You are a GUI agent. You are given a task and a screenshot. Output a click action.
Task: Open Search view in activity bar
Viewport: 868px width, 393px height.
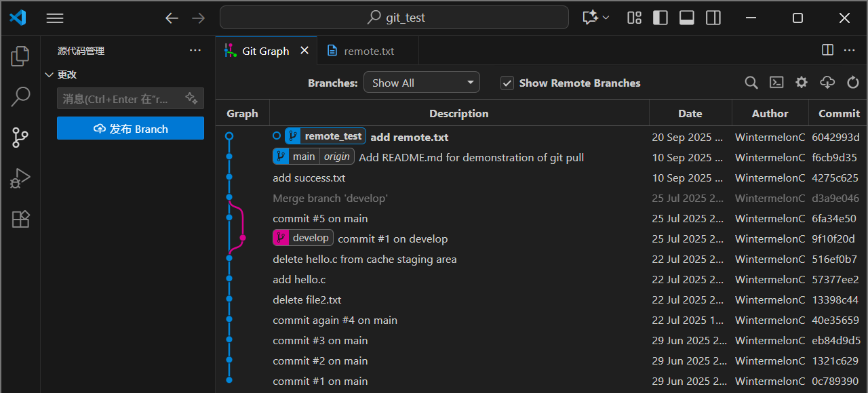[x=20, y=96]
